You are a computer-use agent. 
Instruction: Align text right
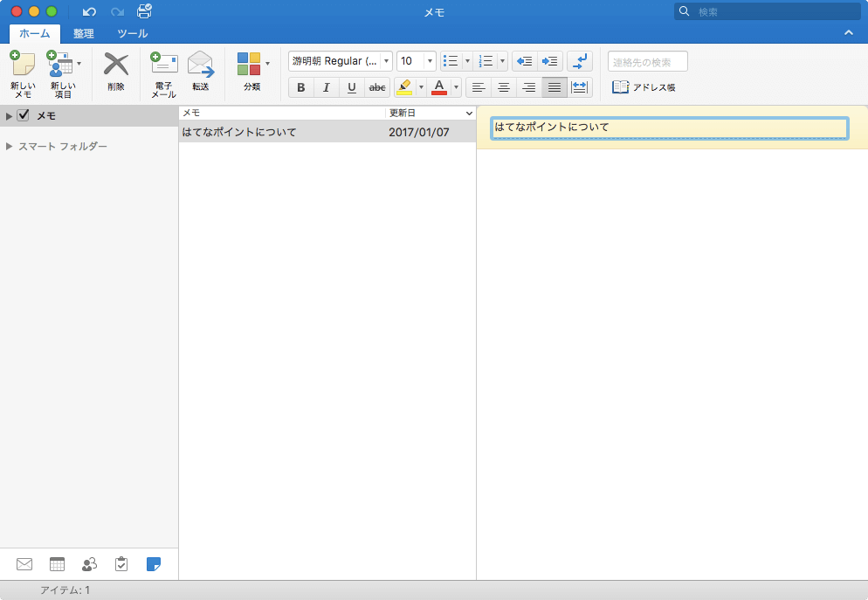coord(529,87)
